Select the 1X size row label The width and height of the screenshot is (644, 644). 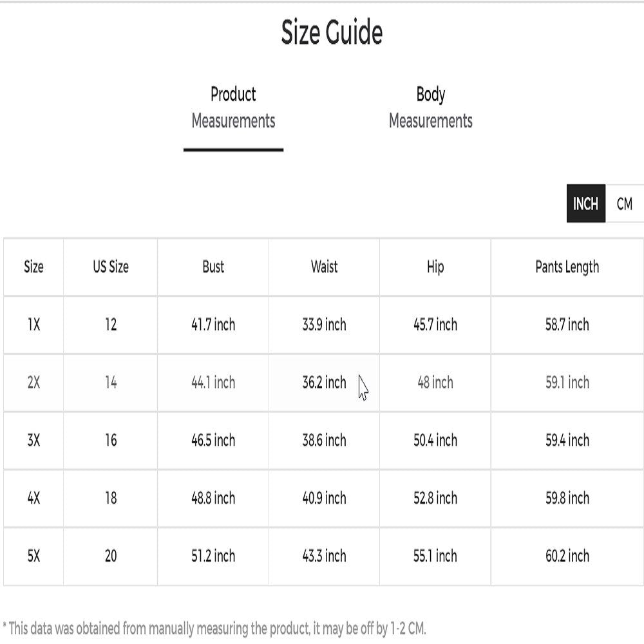pos(33,325)
